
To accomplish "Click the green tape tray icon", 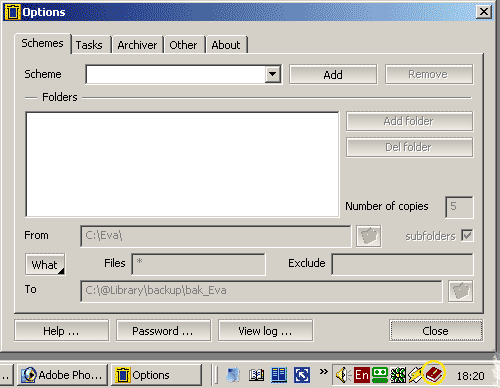I will [x=380, y=375].
